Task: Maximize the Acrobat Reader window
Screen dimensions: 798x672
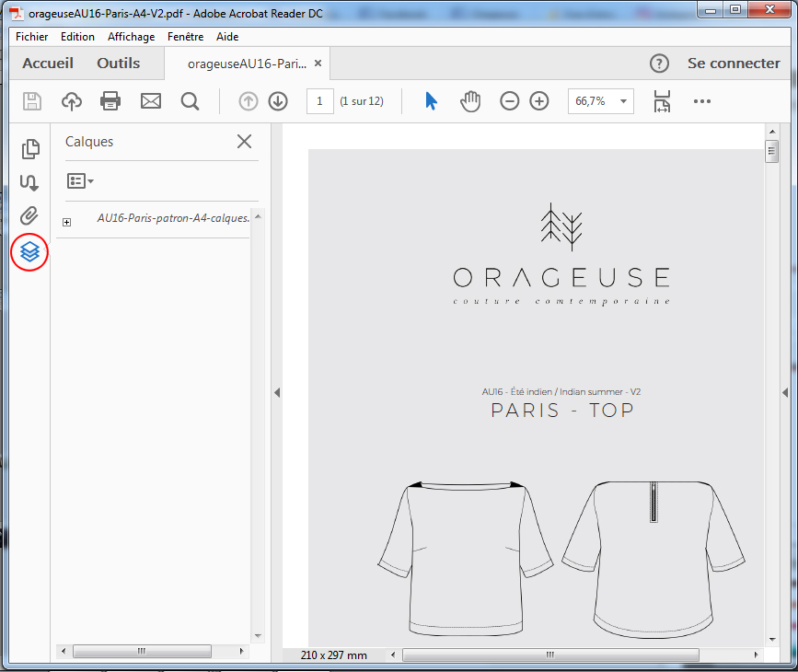Action: (x=734, y=10)
